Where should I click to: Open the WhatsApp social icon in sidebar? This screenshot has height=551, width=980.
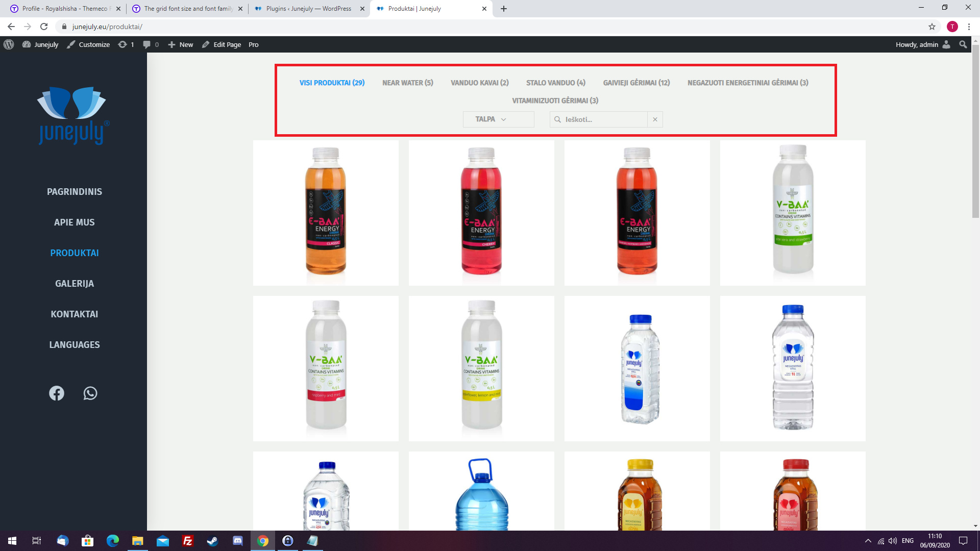[90, 393]
